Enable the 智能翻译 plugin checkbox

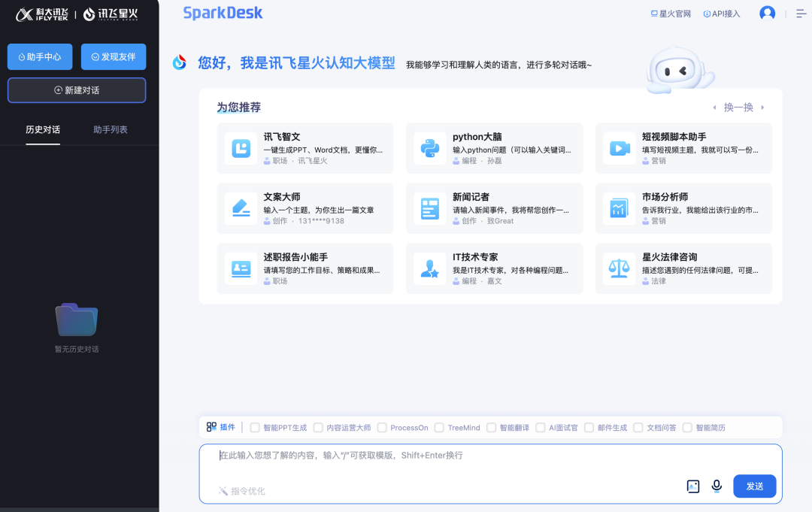point(492,428)
